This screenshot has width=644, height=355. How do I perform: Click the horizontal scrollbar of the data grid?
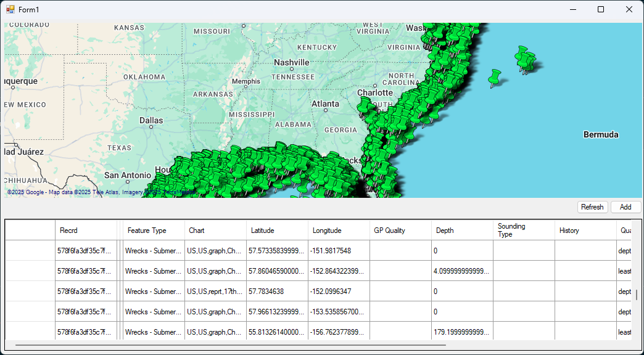point(230,345)
